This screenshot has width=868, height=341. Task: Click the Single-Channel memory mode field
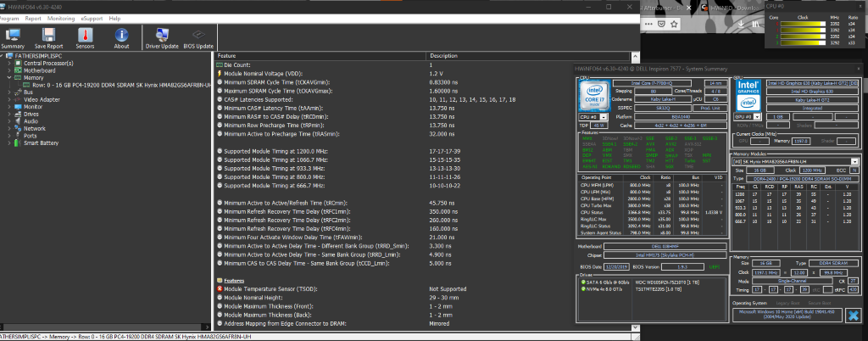[793, 282]
